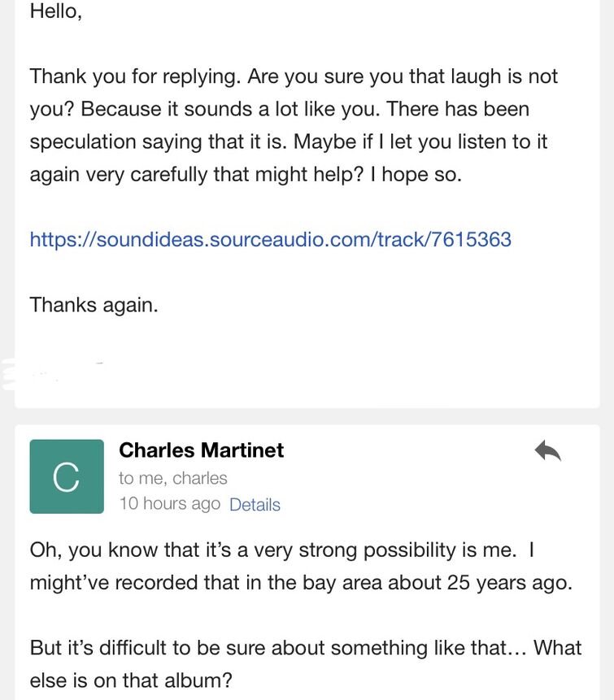Click the 'Hello,' greeting text

tap(55, 12)
